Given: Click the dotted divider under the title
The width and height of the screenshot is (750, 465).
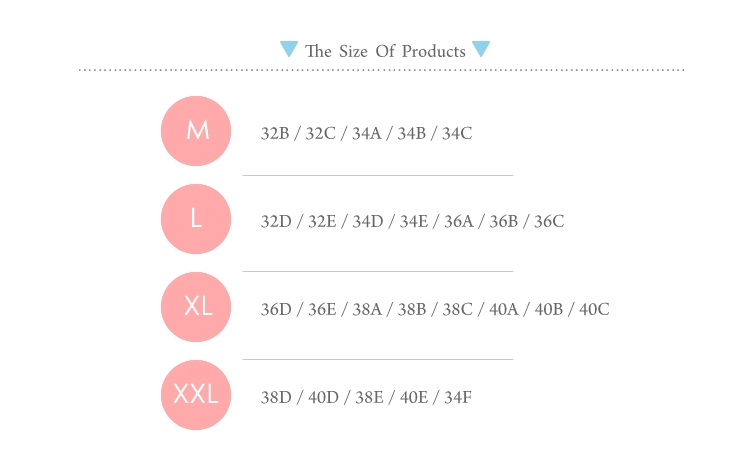Looking at the screenshot, I should (x=382, y=70).
